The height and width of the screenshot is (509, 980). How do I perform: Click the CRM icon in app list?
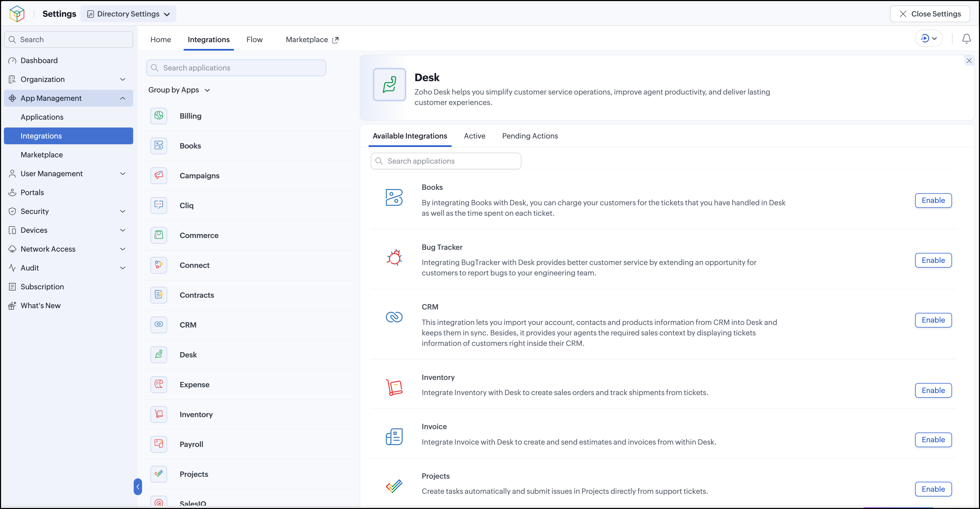159,325
